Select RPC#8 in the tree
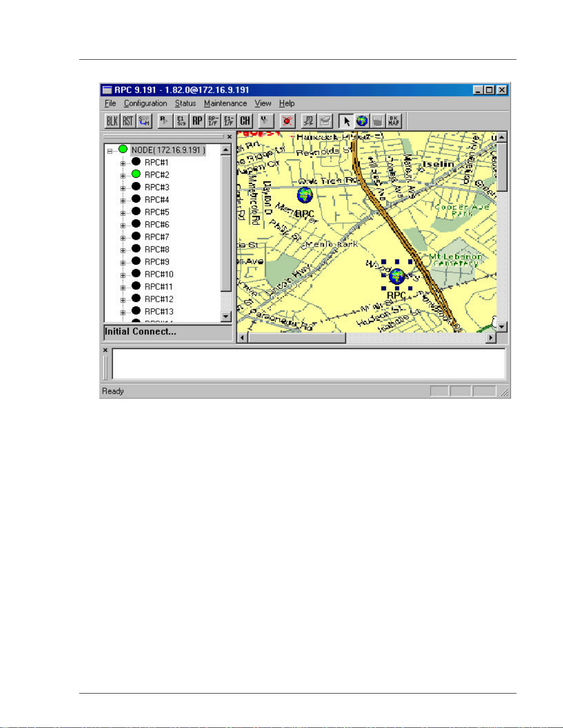Image resolution: width=563 pixels, height=728 pixels. [157, 249]
